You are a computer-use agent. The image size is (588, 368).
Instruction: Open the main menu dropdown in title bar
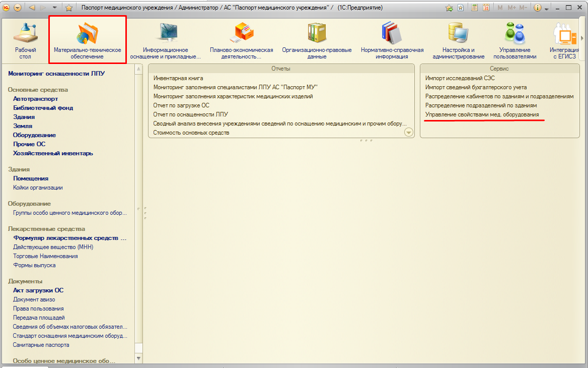coord(18,8)
